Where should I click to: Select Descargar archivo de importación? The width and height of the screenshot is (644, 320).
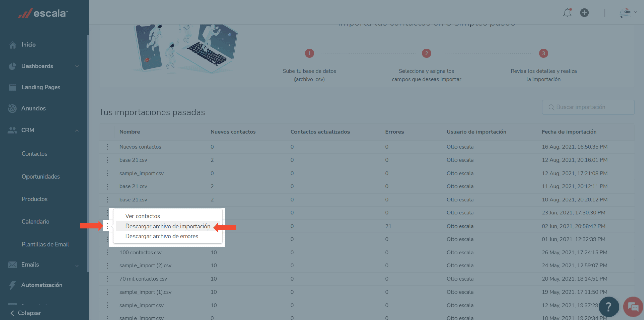[168, 226]
